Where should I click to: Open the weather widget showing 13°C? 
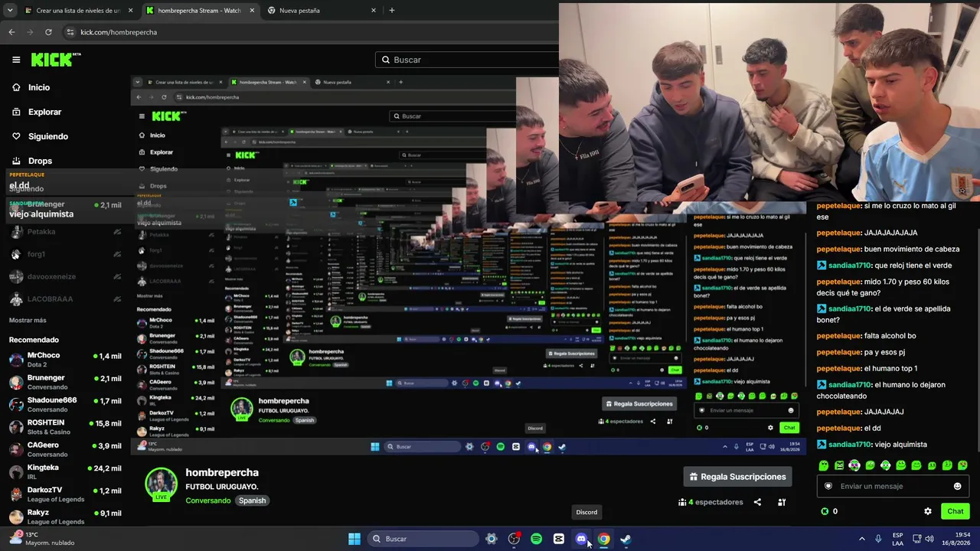(42, 539)
